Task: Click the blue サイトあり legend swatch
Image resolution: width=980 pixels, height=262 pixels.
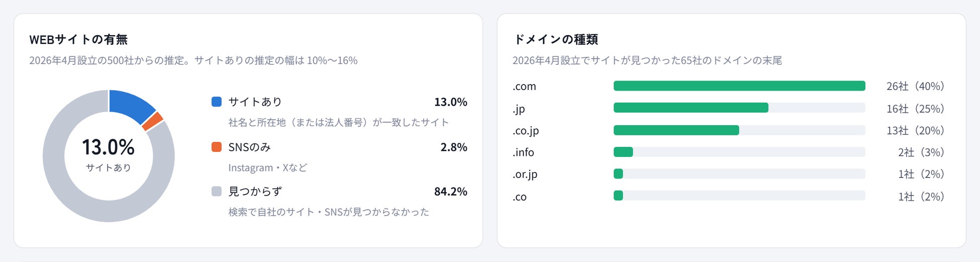Action: coord(217,102)
